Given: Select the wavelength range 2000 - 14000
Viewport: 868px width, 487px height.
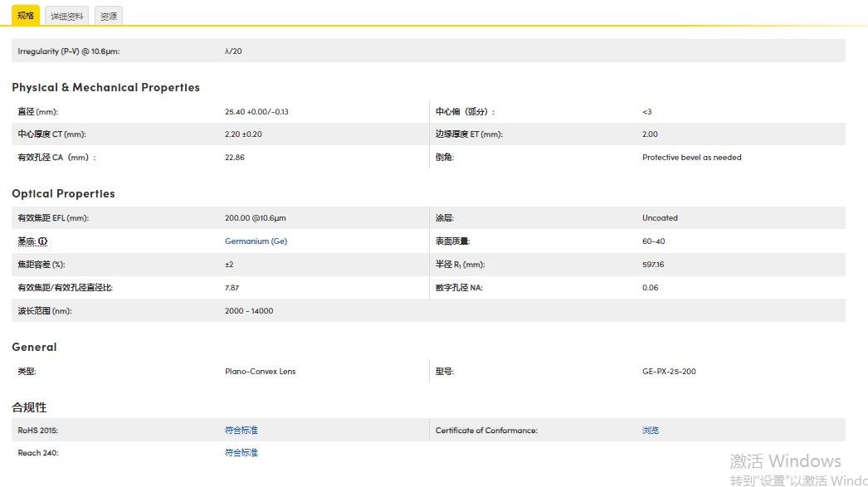Looking at the screenshot, I should pos(249,311).
